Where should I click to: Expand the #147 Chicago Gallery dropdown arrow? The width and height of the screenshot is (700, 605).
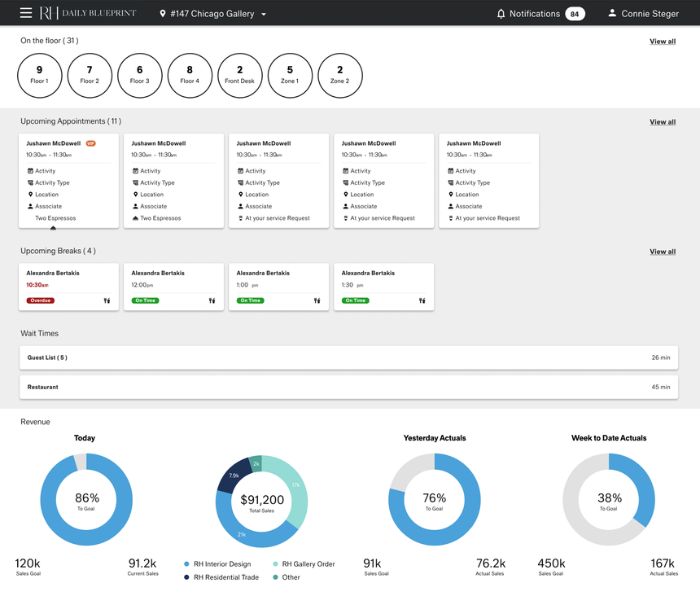[264, 15]
